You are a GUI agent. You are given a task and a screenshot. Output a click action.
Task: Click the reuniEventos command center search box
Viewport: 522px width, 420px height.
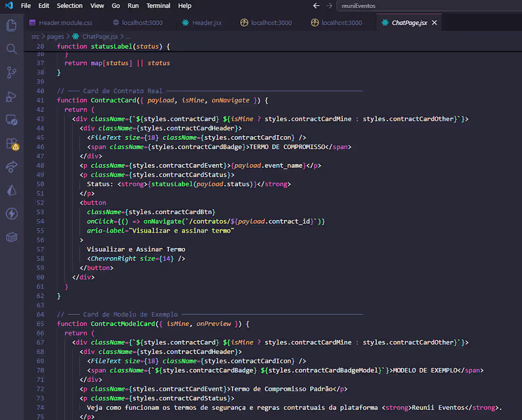[429, 6]
